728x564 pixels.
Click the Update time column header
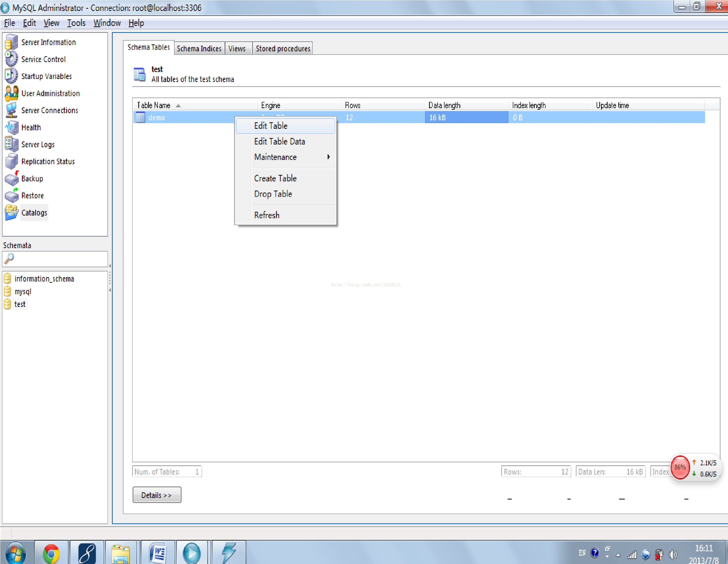(x=648, y=105)
